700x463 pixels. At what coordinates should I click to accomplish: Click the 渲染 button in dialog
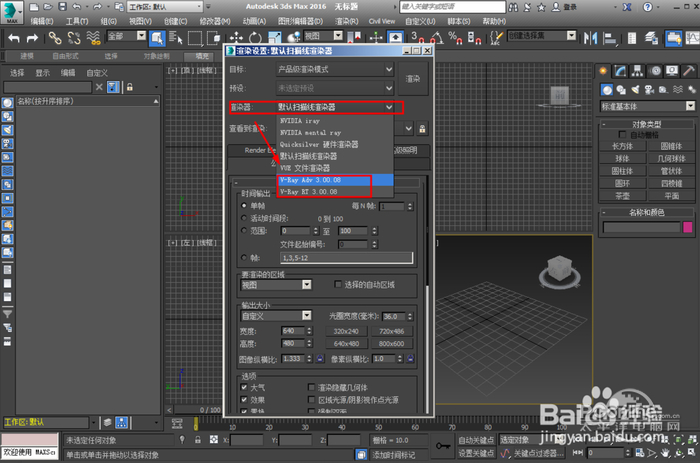pos(413,79)
